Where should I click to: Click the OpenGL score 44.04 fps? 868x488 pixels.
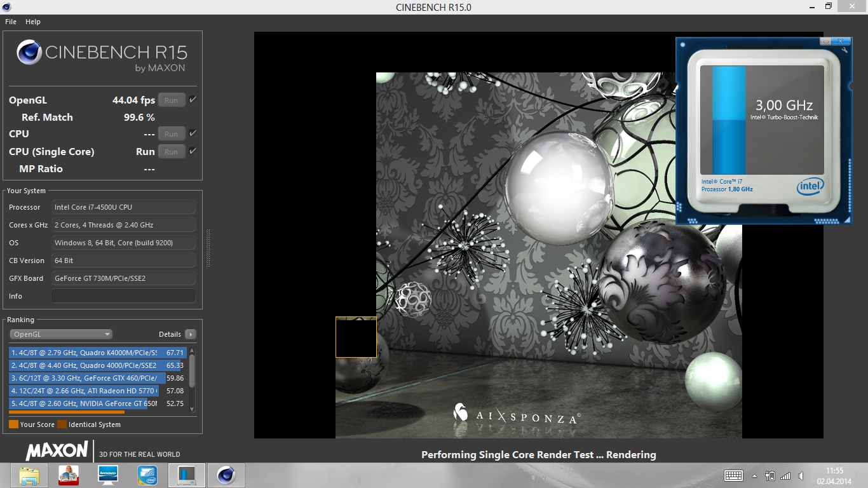[x=133, y=100]
